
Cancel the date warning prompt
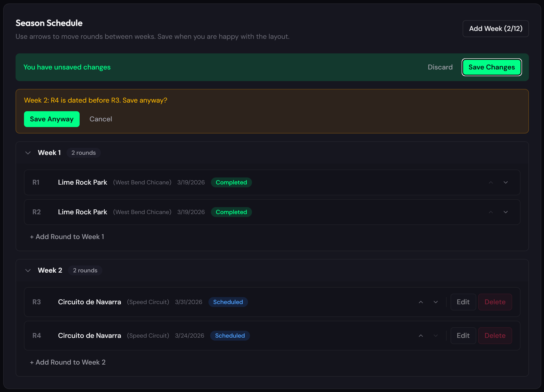pyautogui.click(x=101, y=119)
